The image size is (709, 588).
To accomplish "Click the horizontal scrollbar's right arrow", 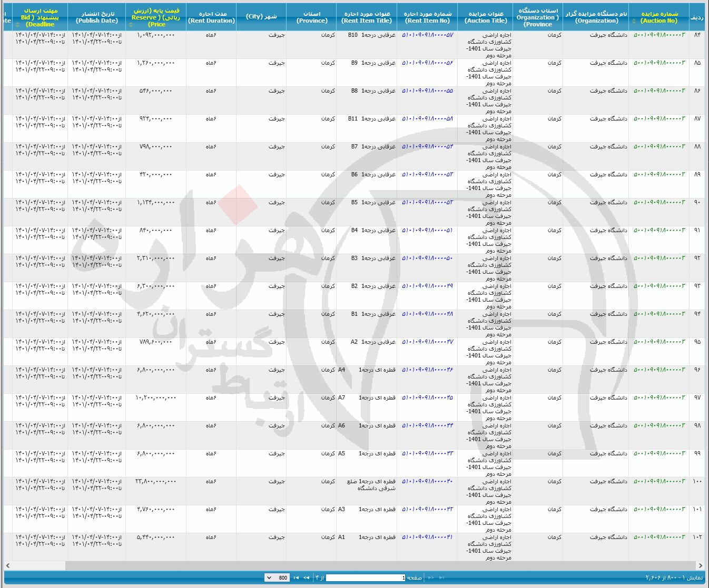I will tap(700, 565).
